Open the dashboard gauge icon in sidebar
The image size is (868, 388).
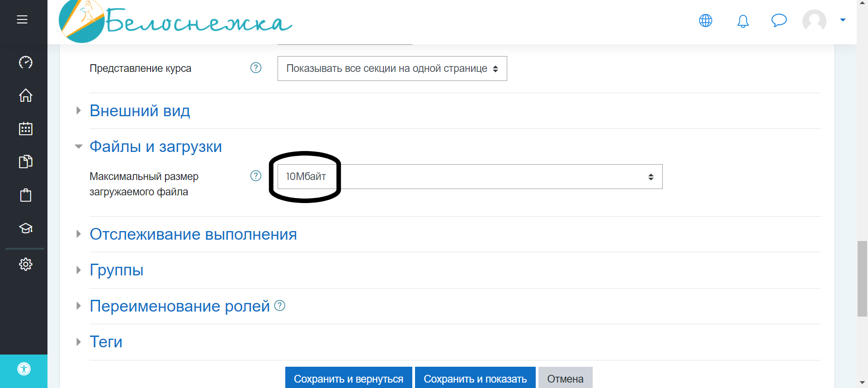click(26, 62)
